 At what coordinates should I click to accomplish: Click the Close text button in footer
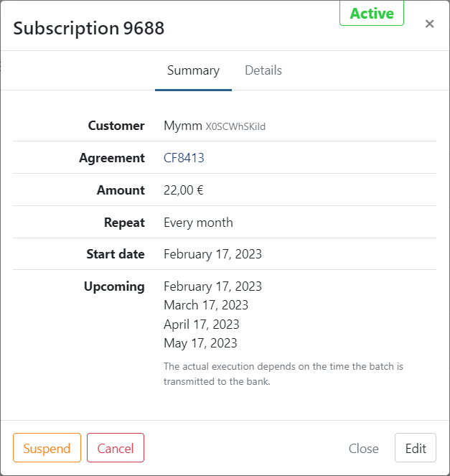[363, 448]
